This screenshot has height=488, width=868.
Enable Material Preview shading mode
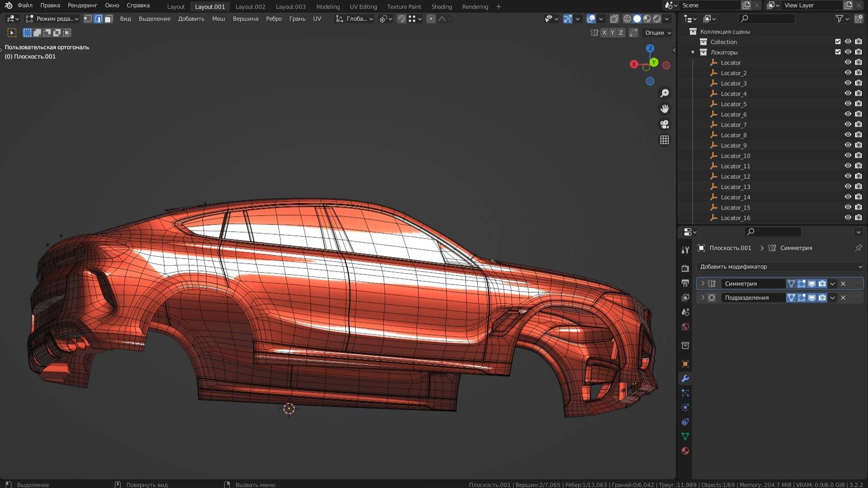point(648,19)
